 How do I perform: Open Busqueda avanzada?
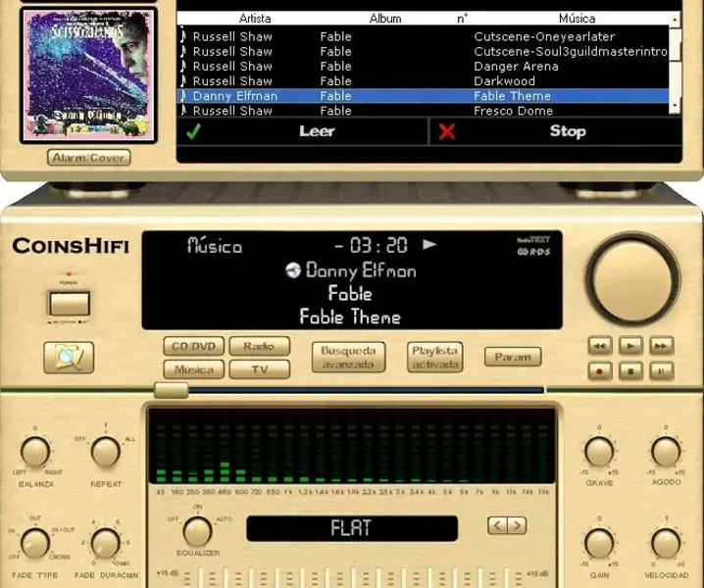[x=348, y=358]
